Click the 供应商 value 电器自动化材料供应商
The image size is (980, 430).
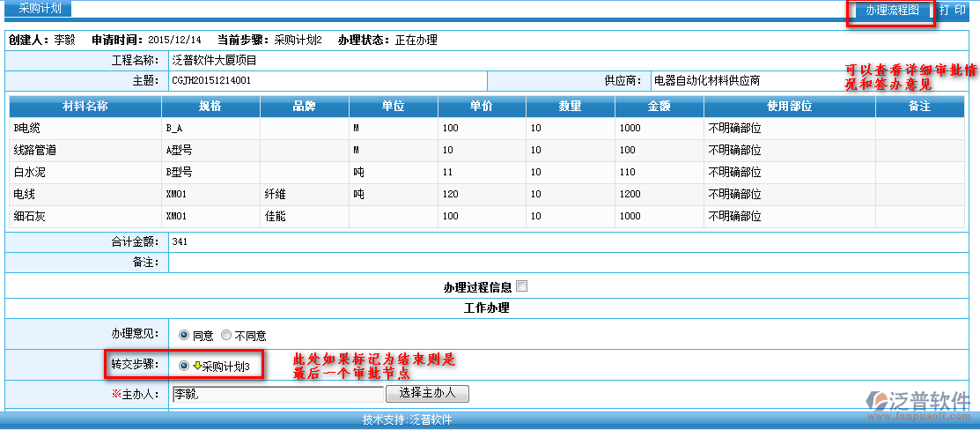[706, 80]
